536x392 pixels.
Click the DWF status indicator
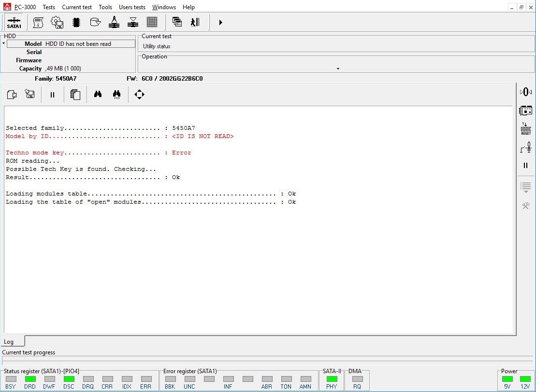(x=50, y=378)
